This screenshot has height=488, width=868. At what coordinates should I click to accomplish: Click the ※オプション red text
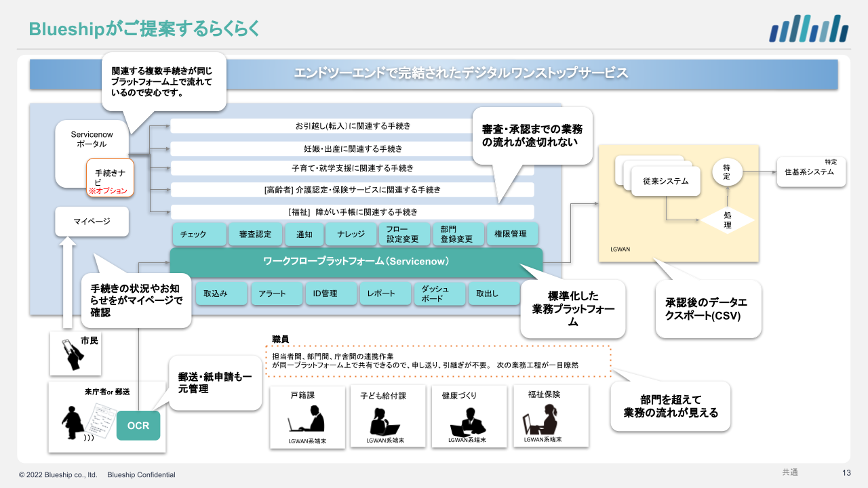tap(108, 191)
